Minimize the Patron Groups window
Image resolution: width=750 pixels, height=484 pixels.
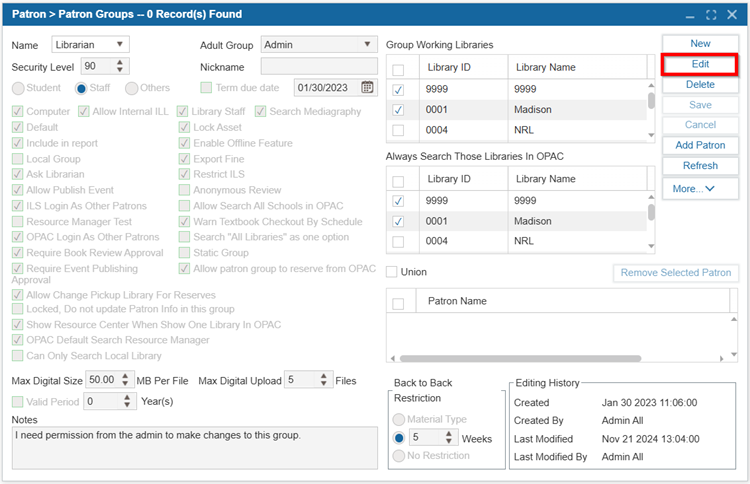click(690, 15)
